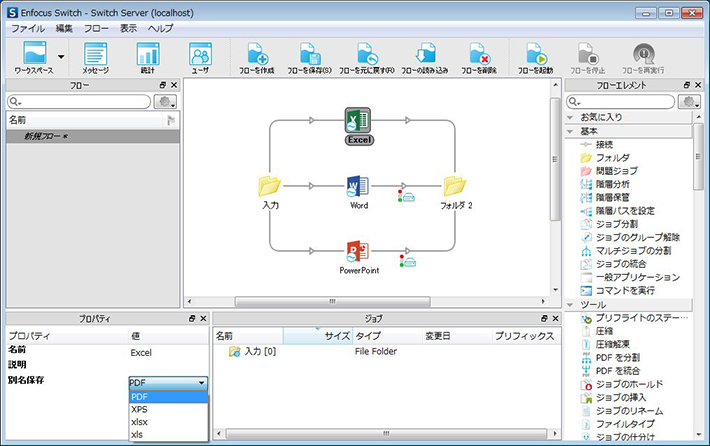This screenshot has width=710, height=446.
Task: Sort jobs by タイプ column
Action: [x=387, y=336]
